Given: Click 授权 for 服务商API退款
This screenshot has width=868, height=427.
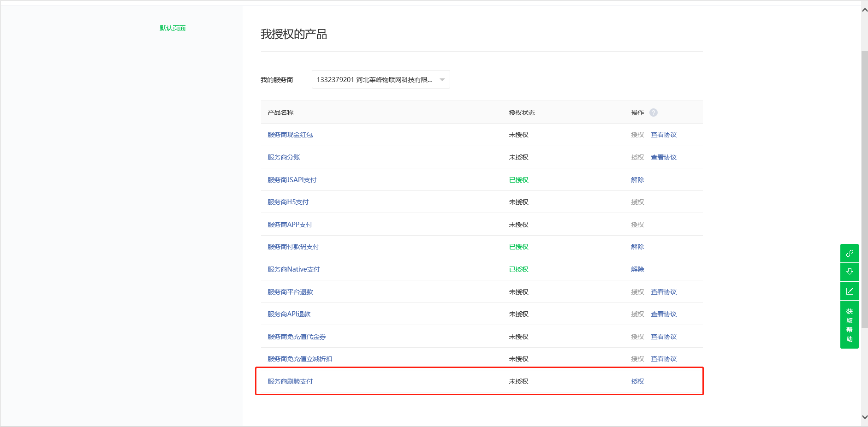Looking at the screenshot, I should point(637,314).
